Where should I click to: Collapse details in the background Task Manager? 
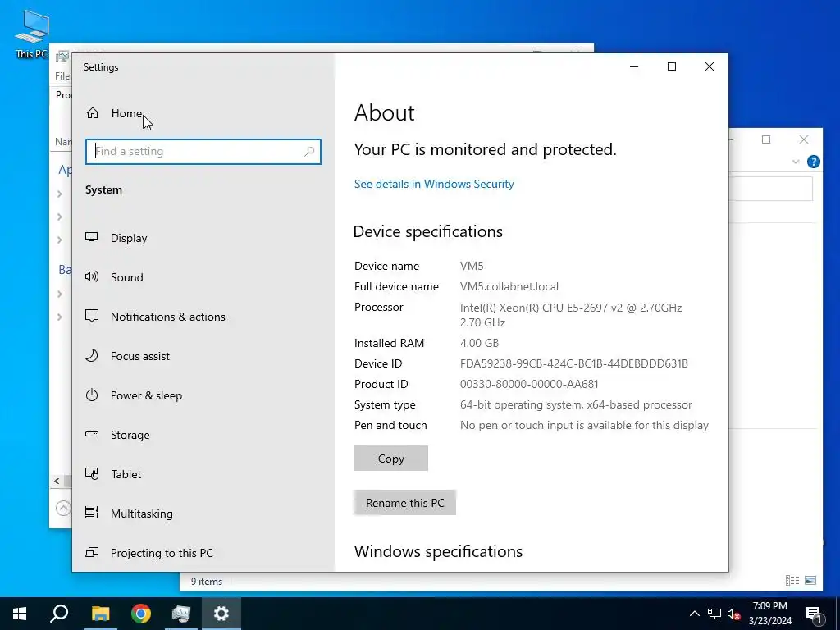point(63,507)
